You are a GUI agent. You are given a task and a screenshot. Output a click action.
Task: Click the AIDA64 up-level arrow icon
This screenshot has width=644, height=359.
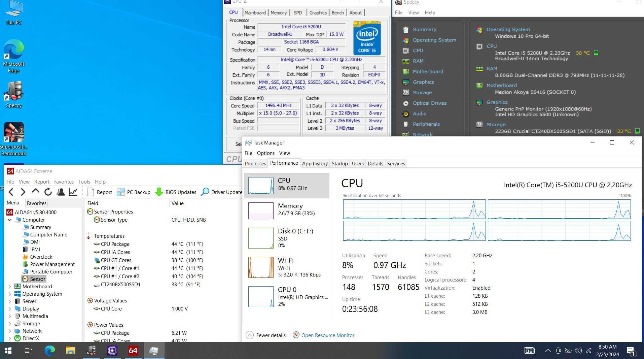pos(35,192)
